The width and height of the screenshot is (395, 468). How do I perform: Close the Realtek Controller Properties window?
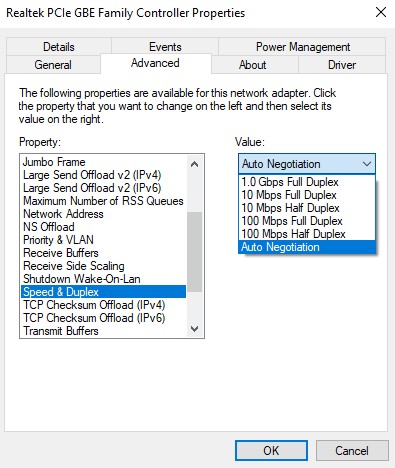381,13
